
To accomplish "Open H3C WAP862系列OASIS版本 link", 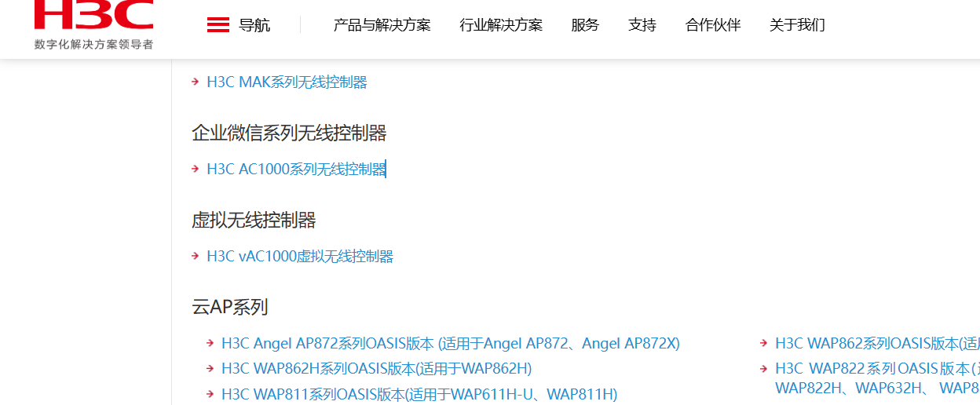I will pos(877,343).
